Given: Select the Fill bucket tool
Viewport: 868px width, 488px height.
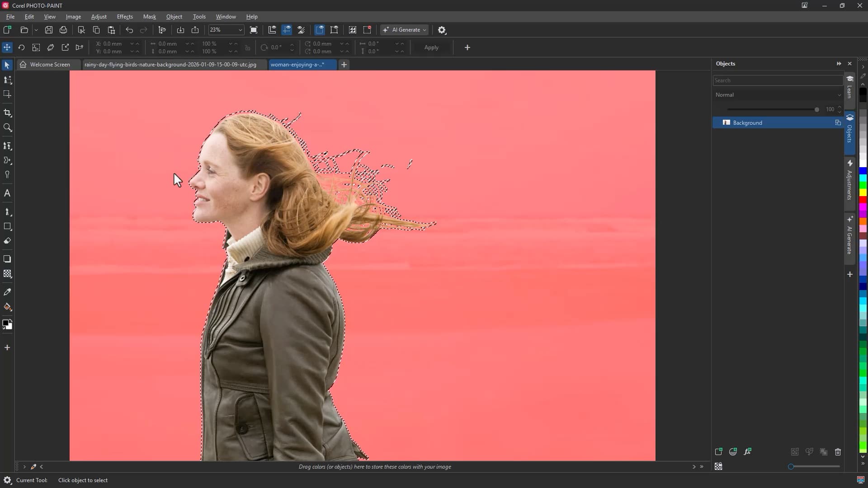Looking at the screenshot, I should click(x=7, y=307).
